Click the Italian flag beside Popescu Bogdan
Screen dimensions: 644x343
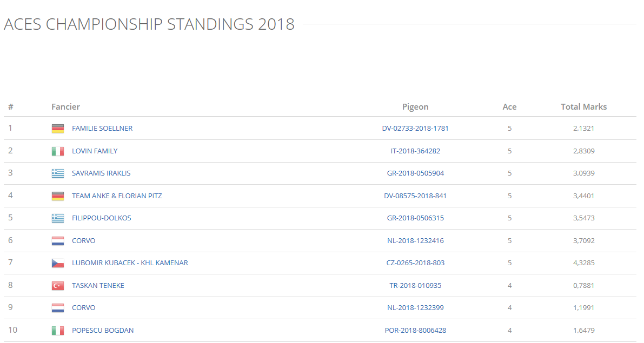coord(58,331)
